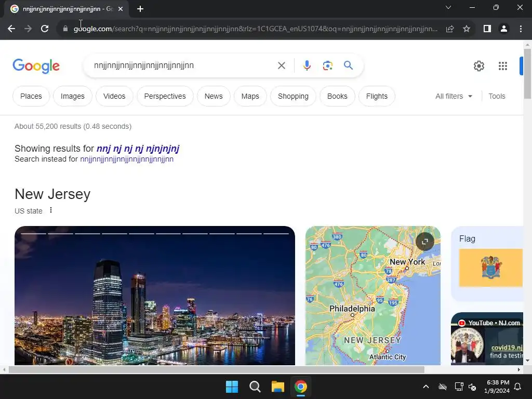This screenshot has width=532, height=399.
Task: Start a voice search with the microphone icon
Action: click(x=307, y=65)
